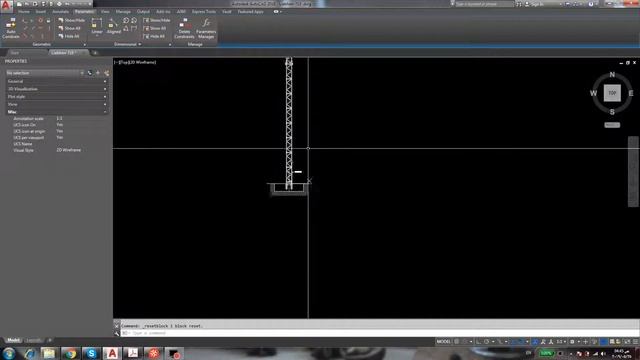The height and width of the screenshot is (360, 640).
Task: Click Hide All in the Geometric panel
Action: coord(69,36)
